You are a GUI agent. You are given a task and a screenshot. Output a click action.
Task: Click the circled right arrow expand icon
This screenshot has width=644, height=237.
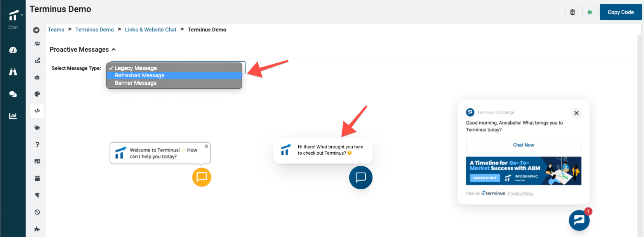[37, 30]
